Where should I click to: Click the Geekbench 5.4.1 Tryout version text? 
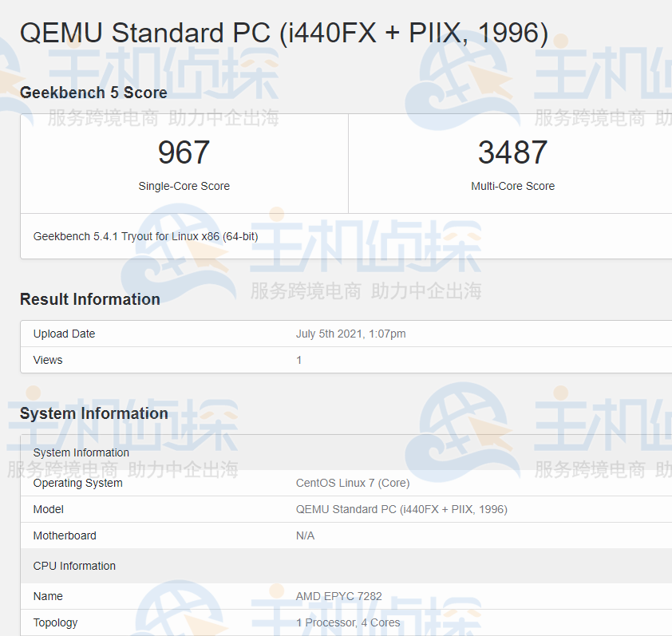pos(145,236)
